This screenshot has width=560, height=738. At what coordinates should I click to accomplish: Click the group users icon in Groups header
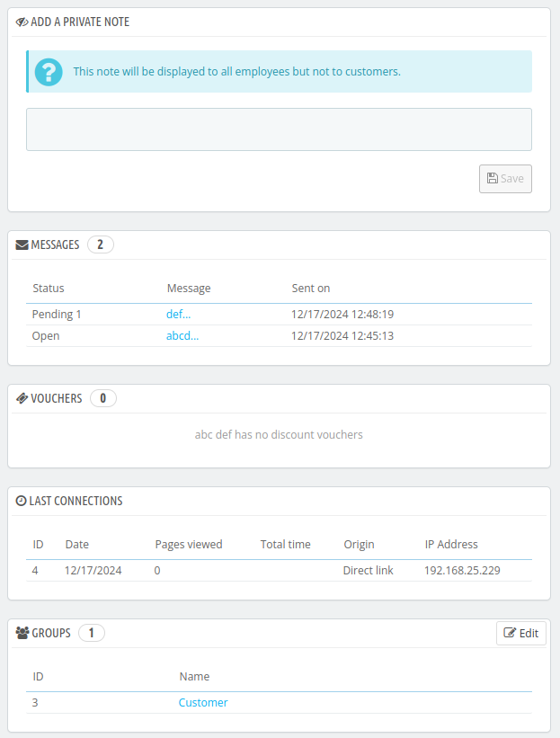click(22, 633)
